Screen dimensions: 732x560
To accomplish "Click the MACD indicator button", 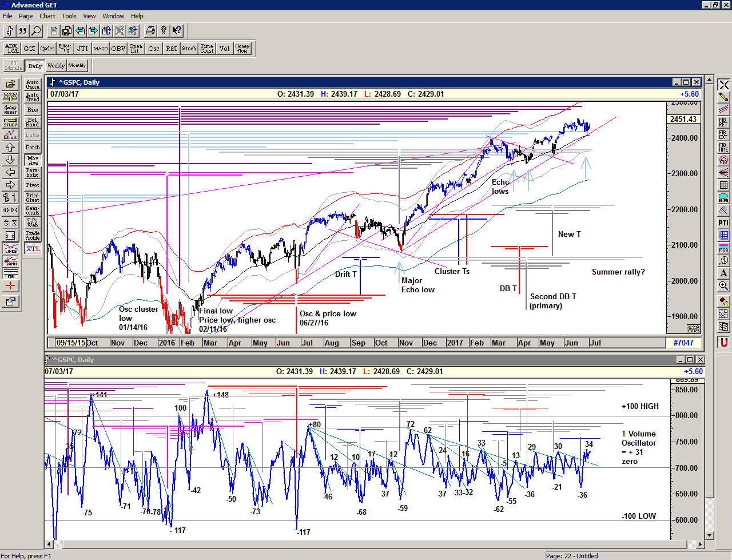I will coord(101,49).
